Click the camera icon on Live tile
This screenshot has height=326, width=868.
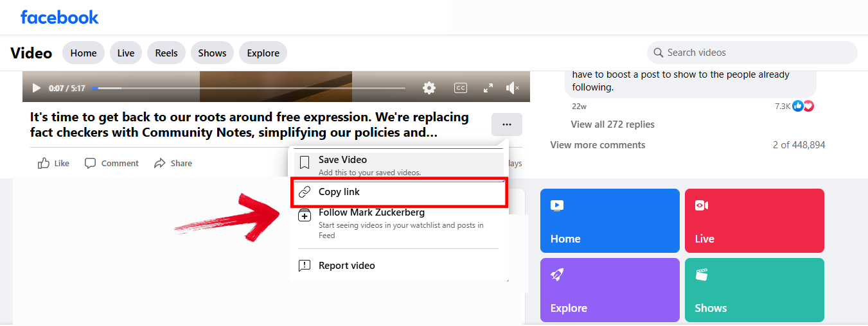(702, 205)
